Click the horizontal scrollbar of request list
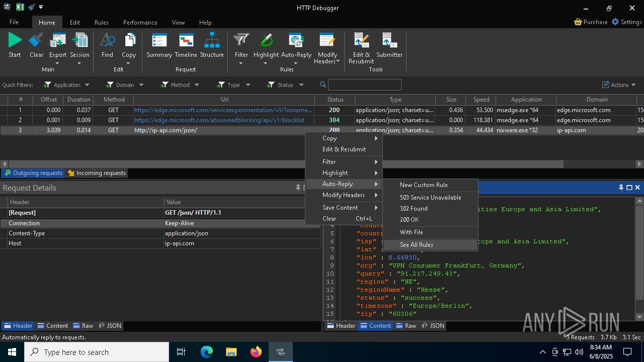 [286, 164]
